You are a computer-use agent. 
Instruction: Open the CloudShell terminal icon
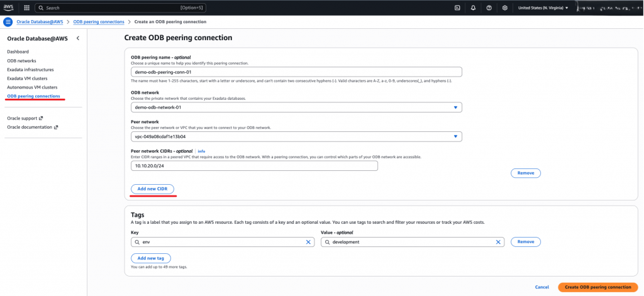(x=457, y=8)
